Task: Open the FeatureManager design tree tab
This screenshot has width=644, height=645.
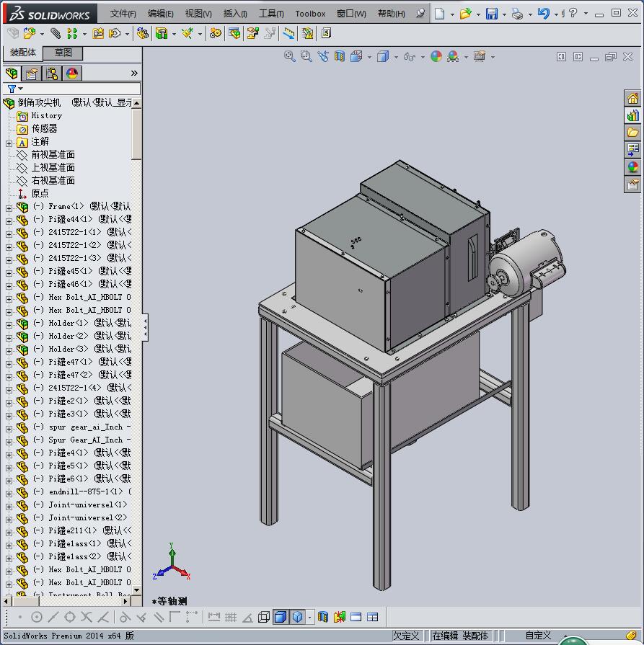Action: (x=12, y=74)
